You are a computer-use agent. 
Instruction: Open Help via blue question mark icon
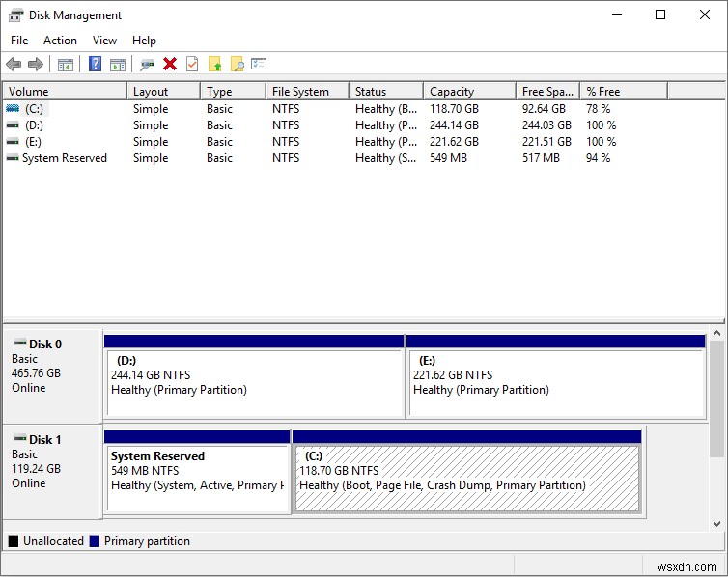coord(95,65)
